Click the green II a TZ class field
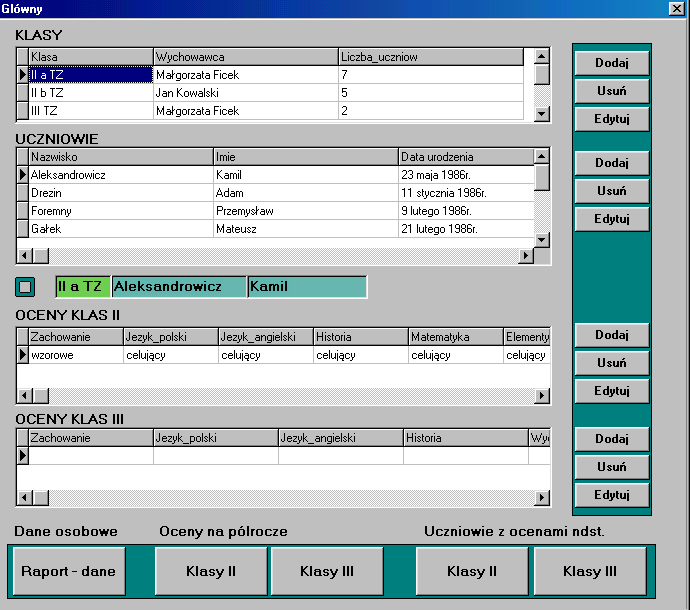Screen dimensions: 690x610 [x=82, y=287]
